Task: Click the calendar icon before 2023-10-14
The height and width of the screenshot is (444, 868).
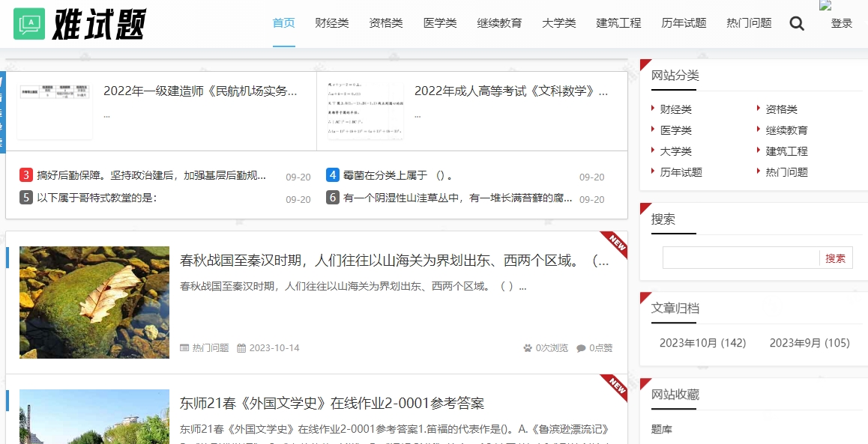Action: (x=241, y=347)
